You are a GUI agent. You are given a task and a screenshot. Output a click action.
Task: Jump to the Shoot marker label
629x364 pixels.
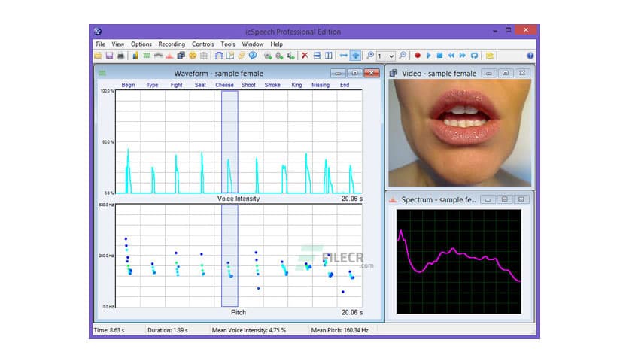pyautogui.click(x=248, y=85)
